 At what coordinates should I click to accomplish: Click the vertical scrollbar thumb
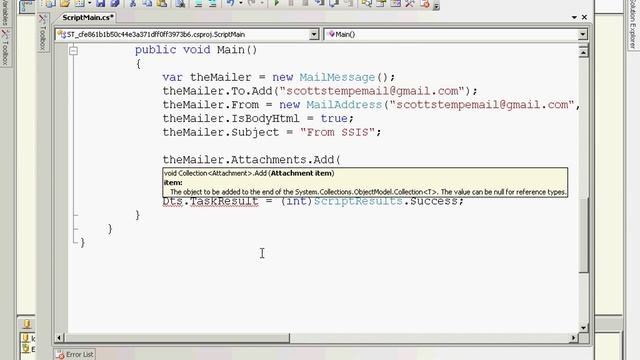pos(584,235)
